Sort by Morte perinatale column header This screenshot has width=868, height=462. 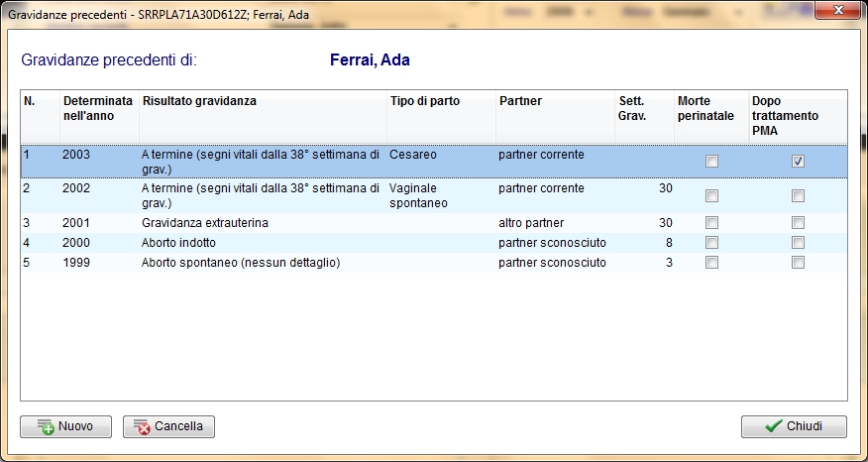click(x=711, y=117)
